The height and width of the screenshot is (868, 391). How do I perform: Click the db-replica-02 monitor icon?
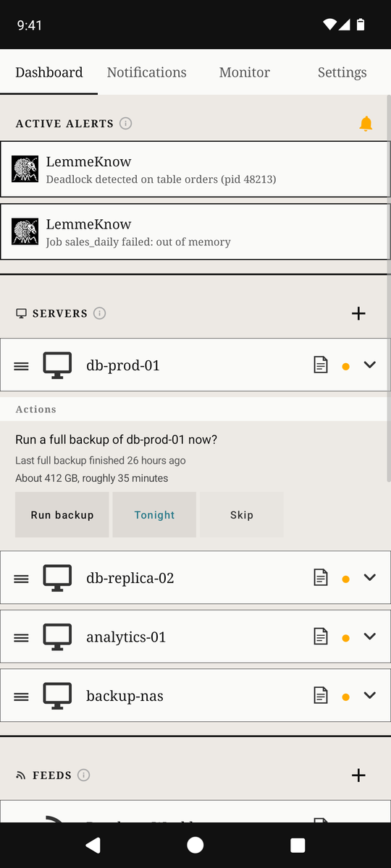(x=57, y=578)
